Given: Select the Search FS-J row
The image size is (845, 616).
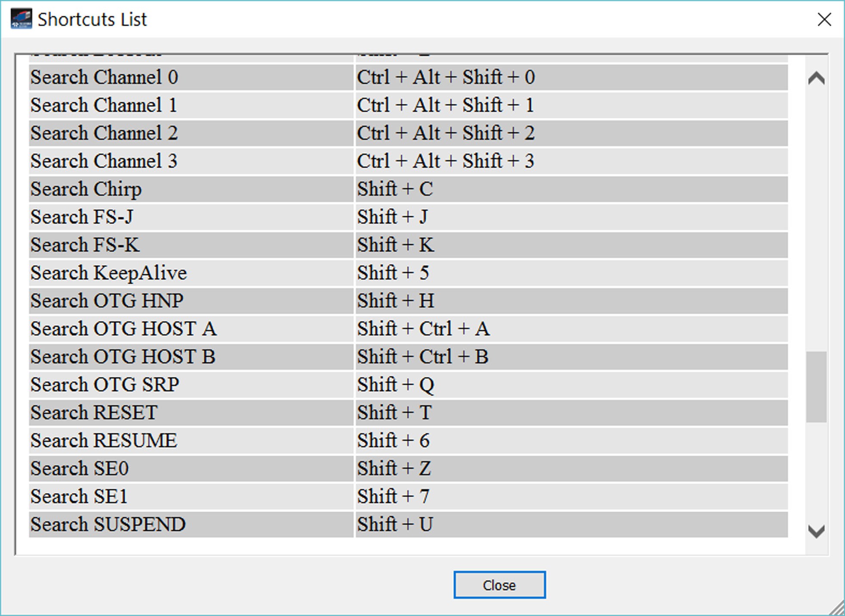Looking at the screenshot, I should [x=408, y=217].
